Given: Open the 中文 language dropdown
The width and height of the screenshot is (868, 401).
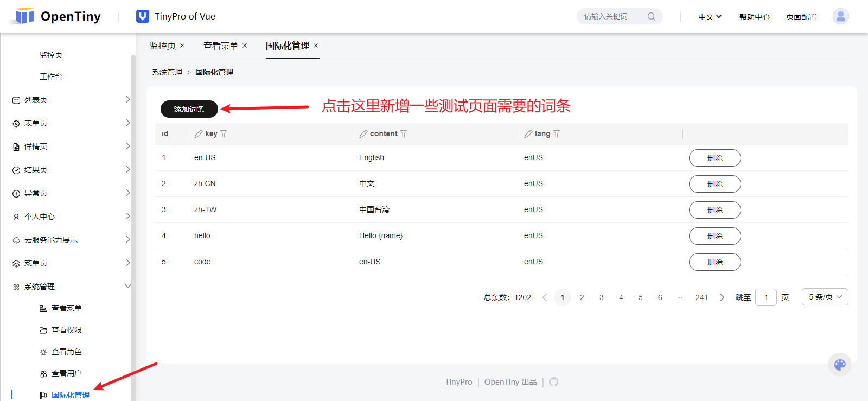Looking at the screenshot, I should 710,17.
